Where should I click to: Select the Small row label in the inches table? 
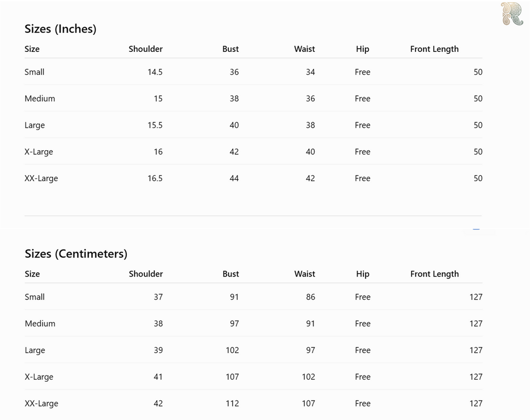click(x=35, y=72)
